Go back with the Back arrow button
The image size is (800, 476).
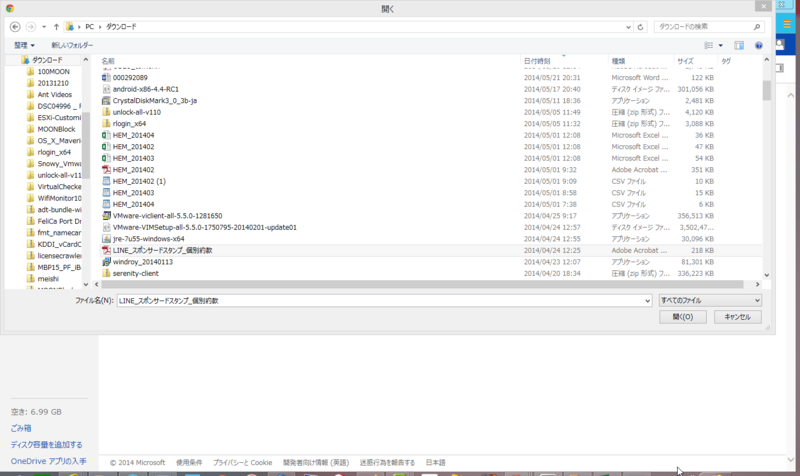15,27
